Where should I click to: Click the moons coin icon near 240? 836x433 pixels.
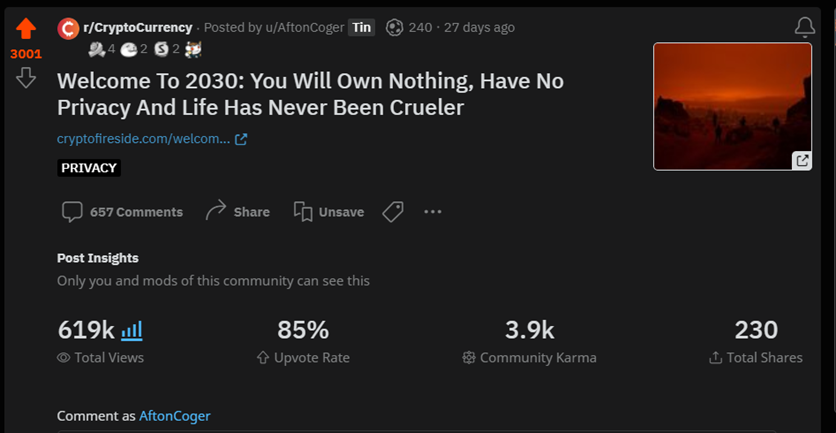(394, 27)
